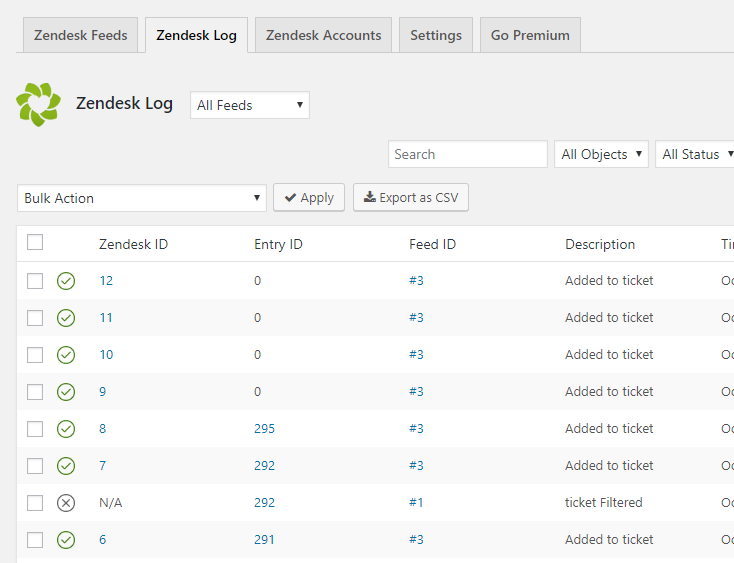Click success status icon for Zendesk ID 7
734x563 pixels.
point(66,466)
